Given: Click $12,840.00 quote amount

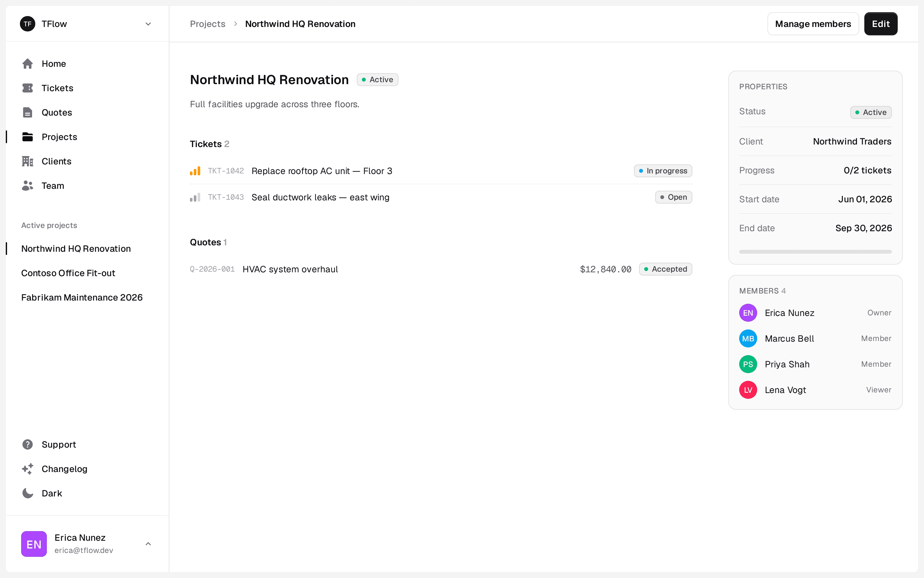Looking at the screenshot, I should [x=605, y=269].
